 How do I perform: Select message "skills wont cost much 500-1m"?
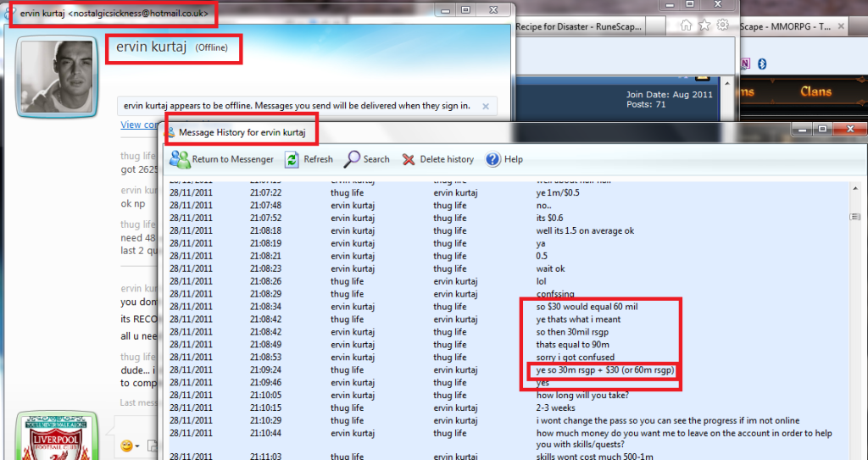[x=594, y=457]
